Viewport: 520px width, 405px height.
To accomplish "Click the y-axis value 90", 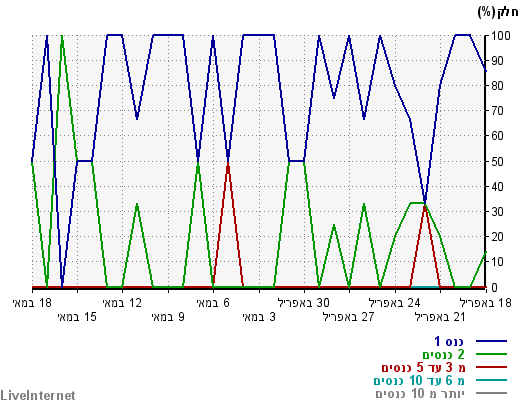I will [x=498, y=61].
